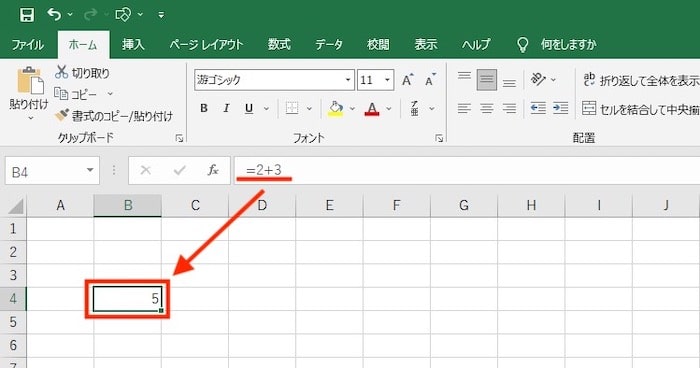
Task: Toggle Italic formatting
Action: [x=226, y=108]
